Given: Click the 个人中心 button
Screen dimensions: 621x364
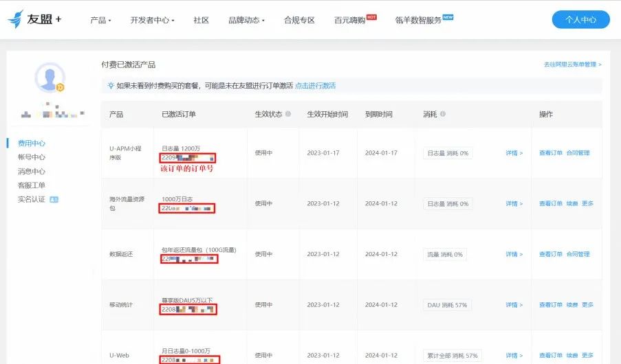Looking at the screenshot, I should pos(580,19).
